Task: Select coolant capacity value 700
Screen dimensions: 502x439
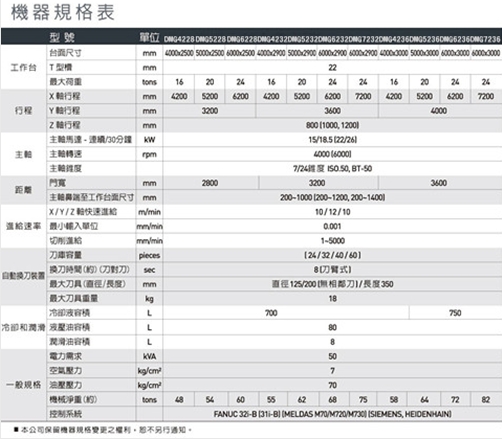Action: coord(271,313)
